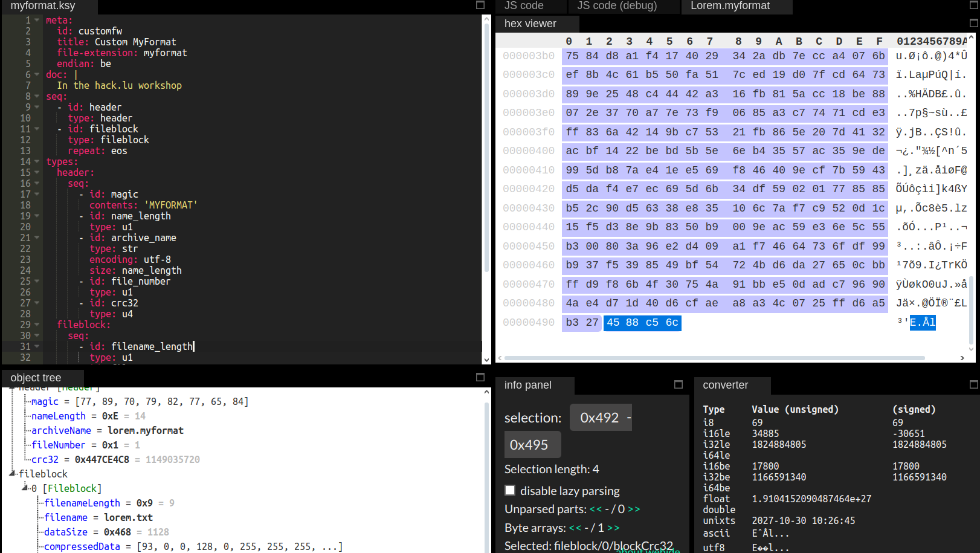The width and height of the screenshot is (980, 553).
Task: Go to previous unparsed part
Action: pyautogui.click(x=596, y=509)
